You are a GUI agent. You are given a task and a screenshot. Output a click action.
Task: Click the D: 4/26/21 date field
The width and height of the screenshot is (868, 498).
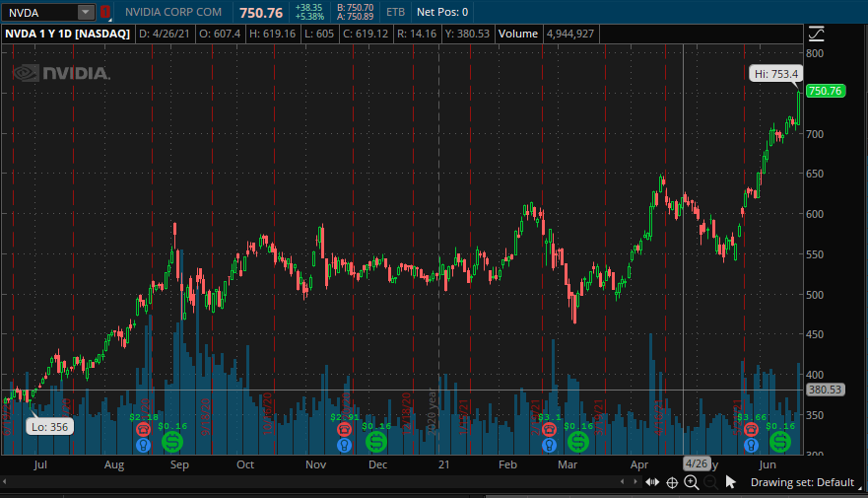pyautogui.click(x=165, y=34)
